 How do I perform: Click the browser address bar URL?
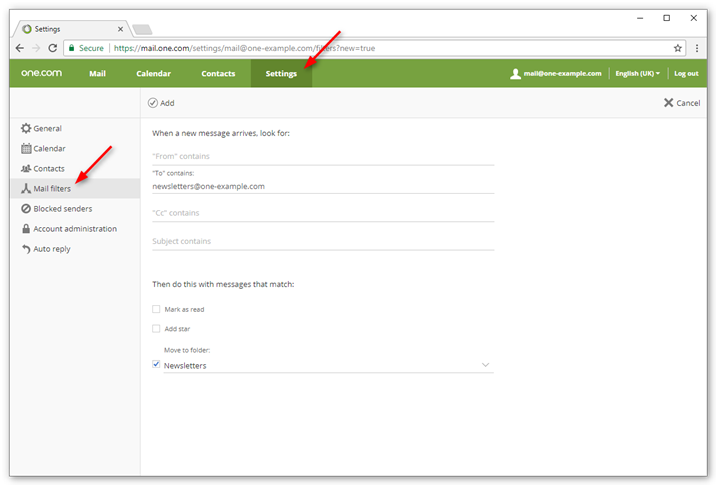(x=244, y=48)
